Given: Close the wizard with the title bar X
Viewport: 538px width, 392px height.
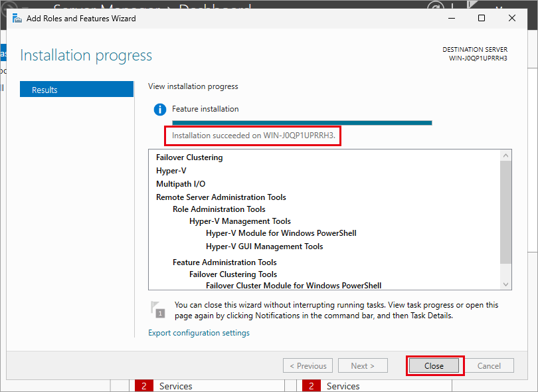Looking at the screenshot, I should click(512, 18).
